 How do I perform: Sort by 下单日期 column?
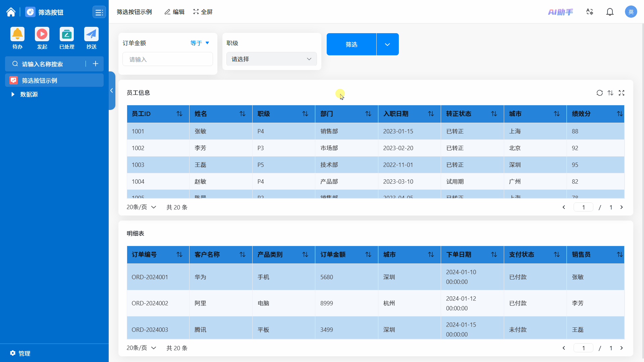coord(494,255)
